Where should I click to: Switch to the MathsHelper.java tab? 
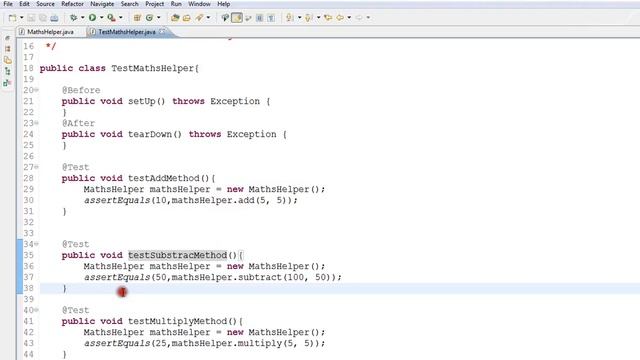coord(51,32)
